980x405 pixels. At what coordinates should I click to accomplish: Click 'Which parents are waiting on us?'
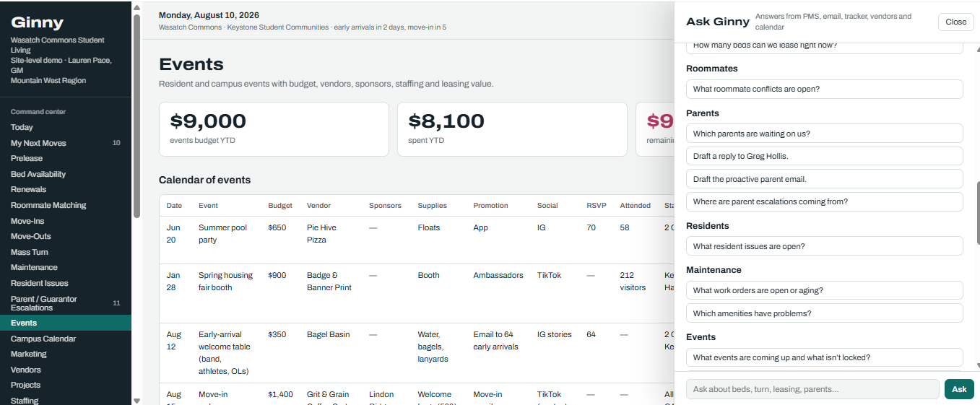point(825,134)
